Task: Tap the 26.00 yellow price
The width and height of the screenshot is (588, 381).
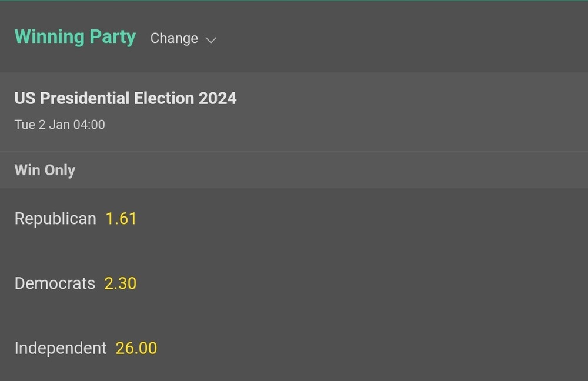Action: tap(136, 348)
